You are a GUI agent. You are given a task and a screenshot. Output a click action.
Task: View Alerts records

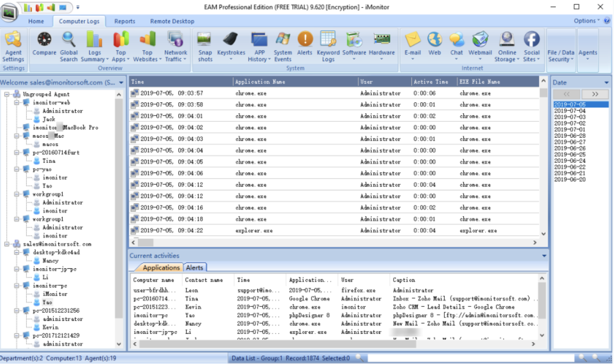305,45
